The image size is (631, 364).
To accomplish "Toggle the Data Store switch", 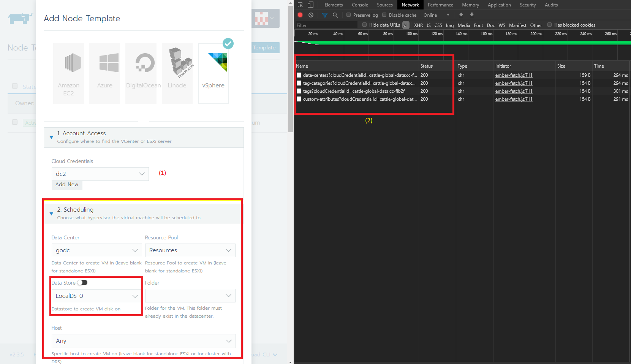I will 82,283.
